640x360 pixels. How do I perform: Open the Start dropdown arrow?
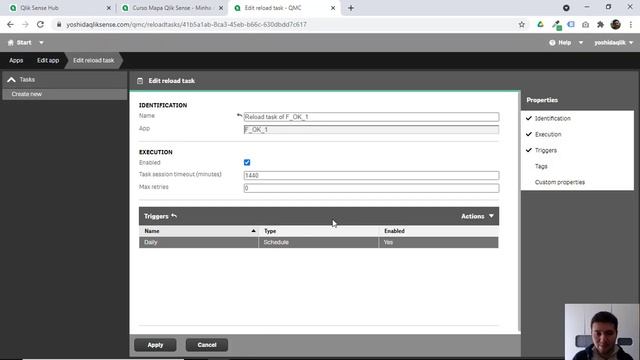(x=41, y=42)
